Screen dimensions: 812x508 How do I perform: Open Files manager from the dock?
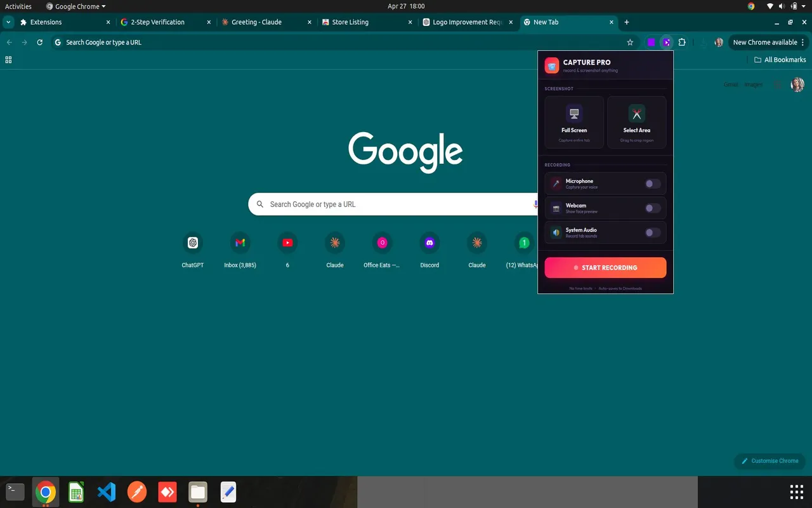tap(198, 492)
